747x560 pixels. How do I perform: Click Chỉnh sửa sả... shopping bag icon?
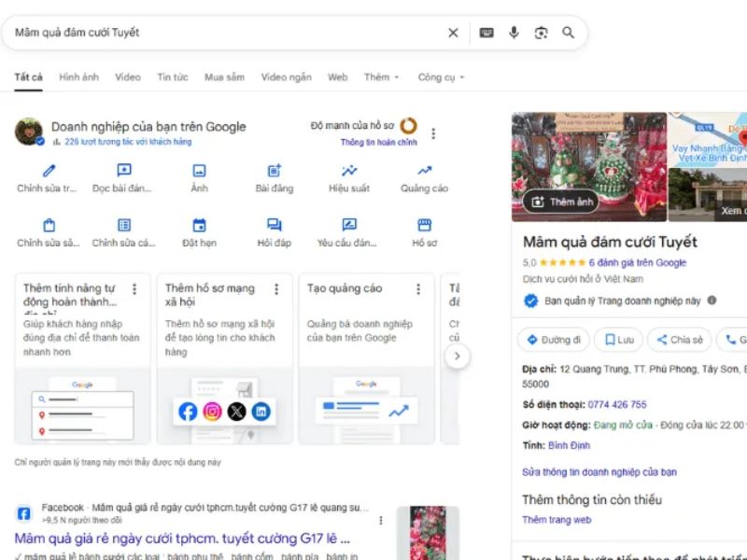click(49, 225)
